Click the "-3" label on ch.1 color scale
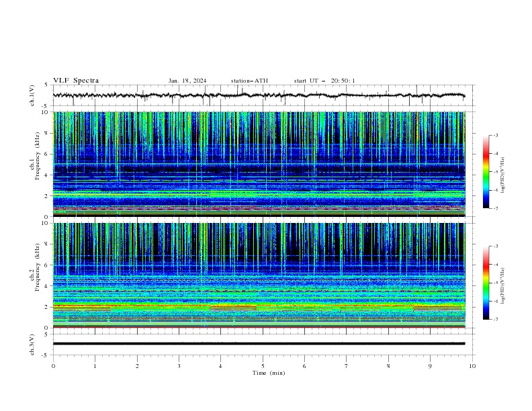The width and height of the screenshot is (532, 411). tap(495, 135)
